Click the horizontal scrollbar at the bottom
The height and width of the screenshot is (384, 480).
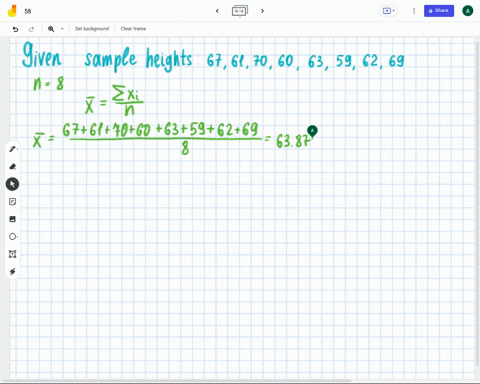click(x=177, y=380)
